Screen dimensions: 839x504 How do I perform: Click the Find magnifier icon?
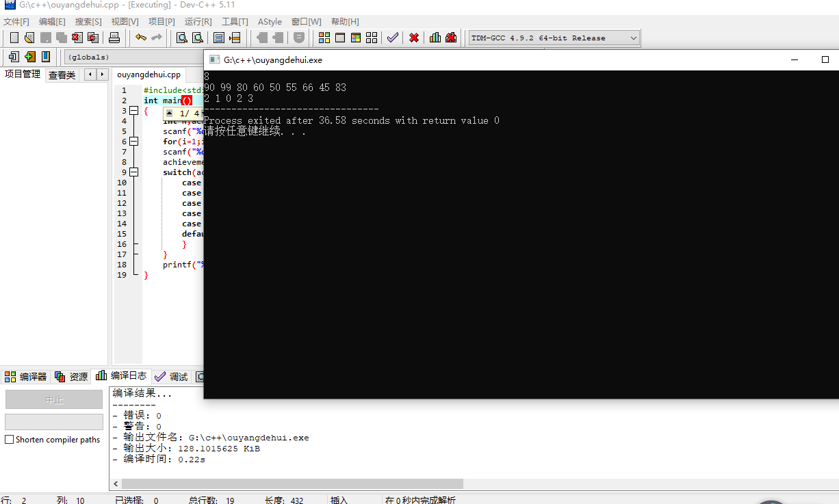pos(182,38)
